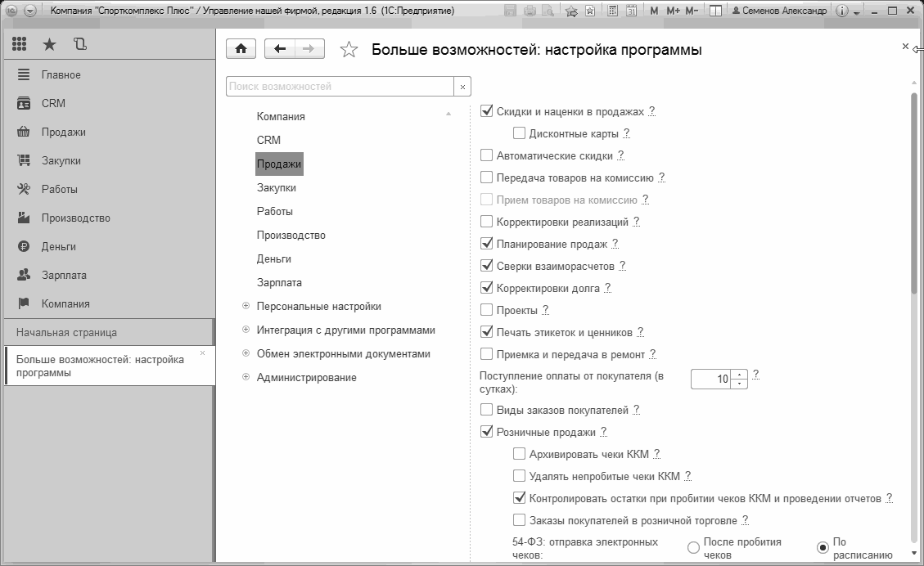Select Закупки in the settings tree
The image size is (924, 566).
click(277, 188)
